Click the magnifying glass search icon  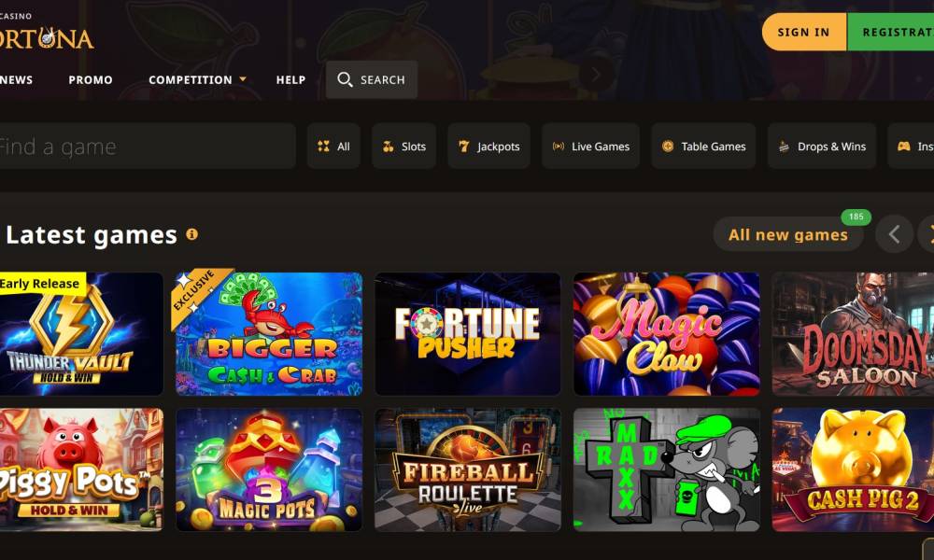345,79
